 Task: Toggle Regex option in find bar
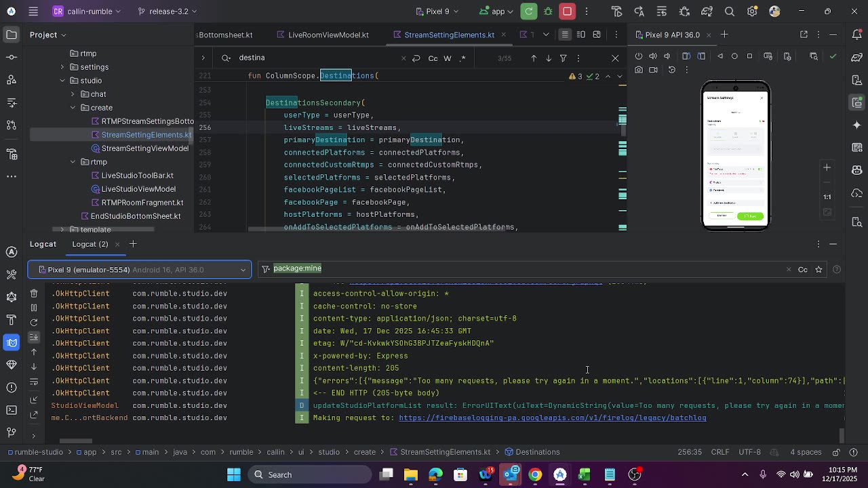click(462, 58)
